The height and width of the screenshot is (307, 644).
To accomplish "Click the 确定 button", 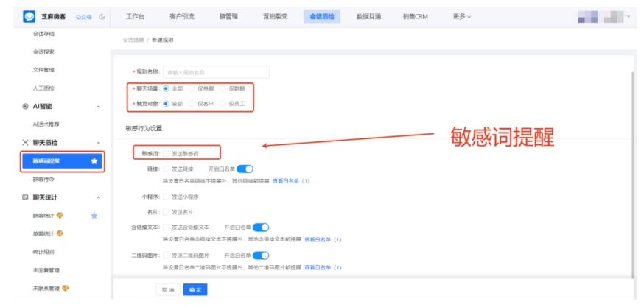I will pyautogui.click(x=195, y=289).
